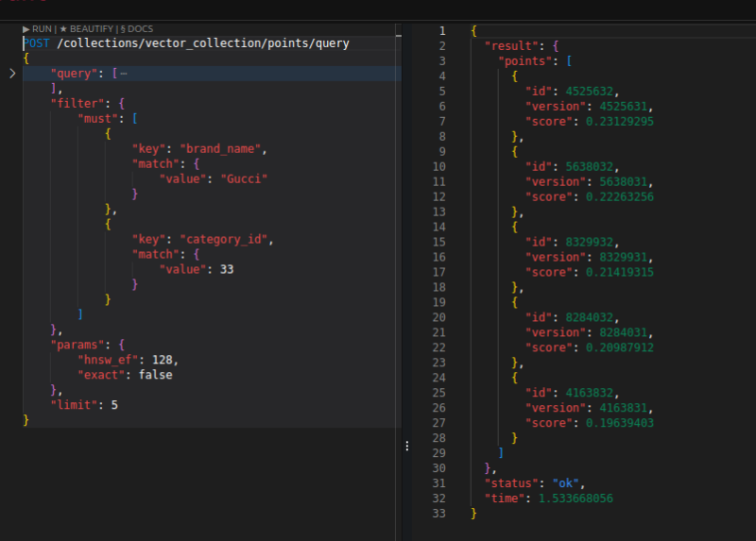
Task: Click line number 33 in response panel
Action: coord(438,514)
